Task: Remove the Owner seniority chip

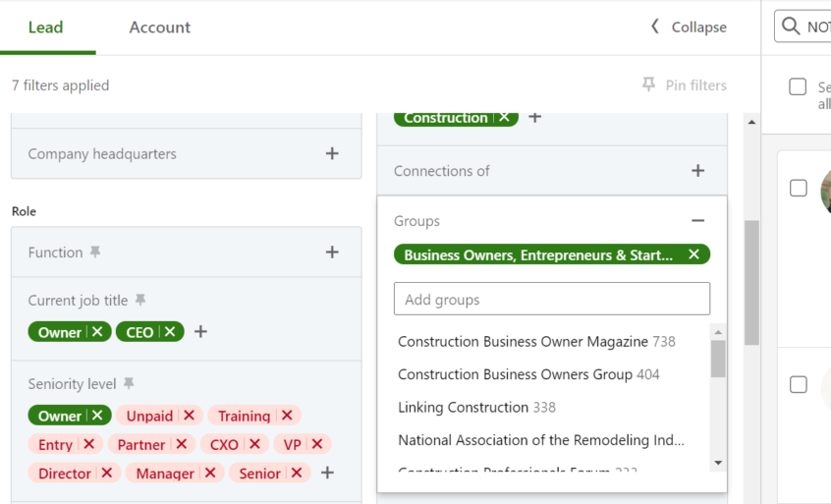Action: [97, 416]
